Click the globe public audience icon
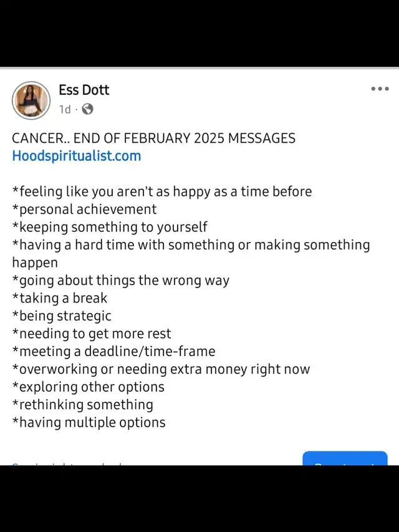Viewport: 399px width, 532px height. 87,109
